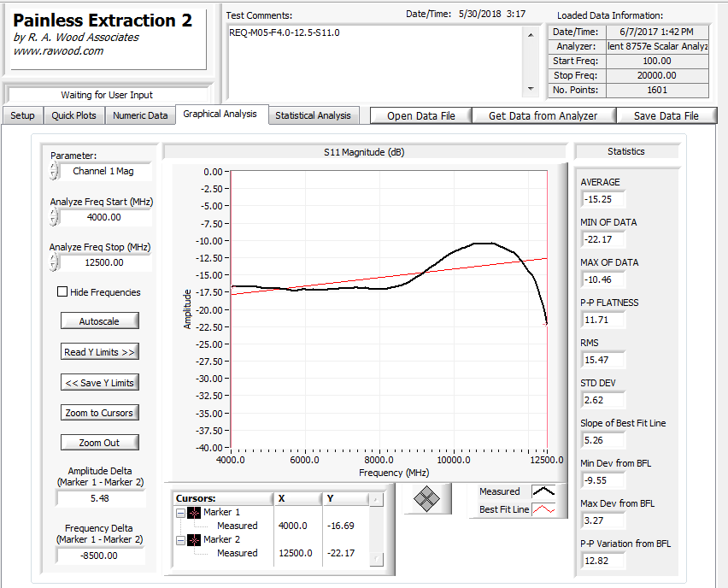The width and height of the screenshot is (728, 588).
Task: Open the Numeric Data tab
Action: click(x=140, y=115)
